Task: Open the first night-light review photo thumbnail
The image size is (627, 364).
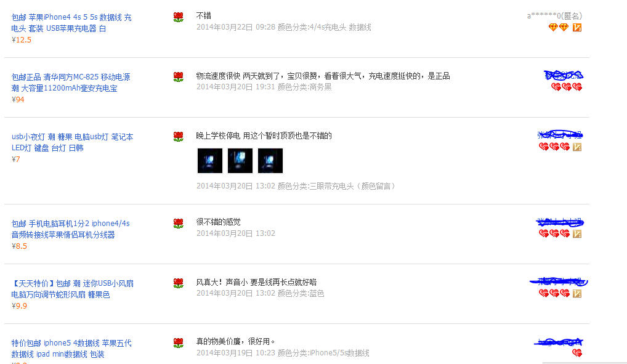Action: tap(210, 161)
